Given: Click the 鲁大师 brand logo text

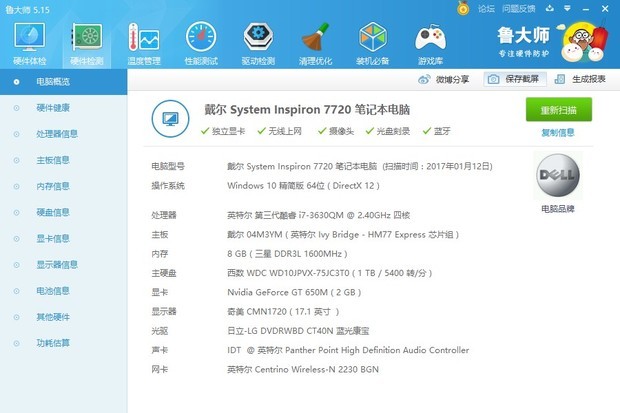Looking at the screenshot, I should pos(524,36).
